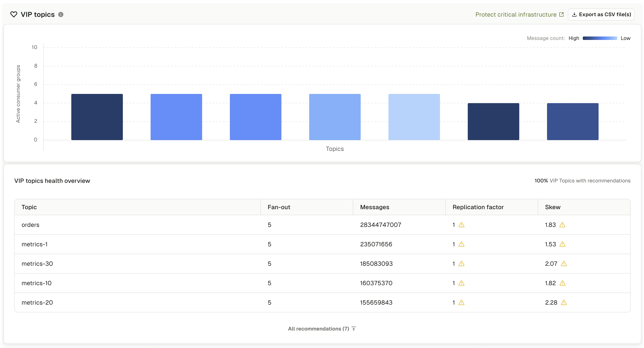This screenshot has height=348, width=644.
Task: Click the warning icon next to metrics-20 replication factor
Action: pos(461,302)
